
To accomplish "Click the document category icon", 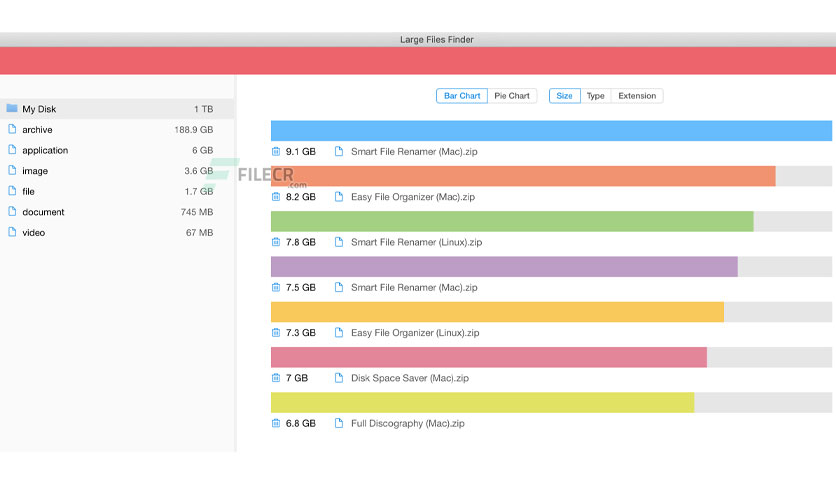I will (x=12, y=211).
